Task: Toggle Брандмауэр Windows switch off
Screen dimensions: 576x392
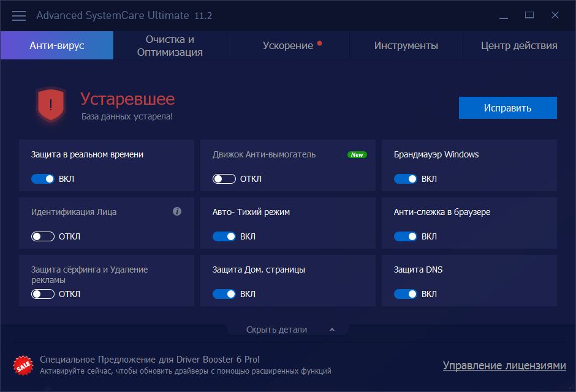Action: (x=406, y=179)
